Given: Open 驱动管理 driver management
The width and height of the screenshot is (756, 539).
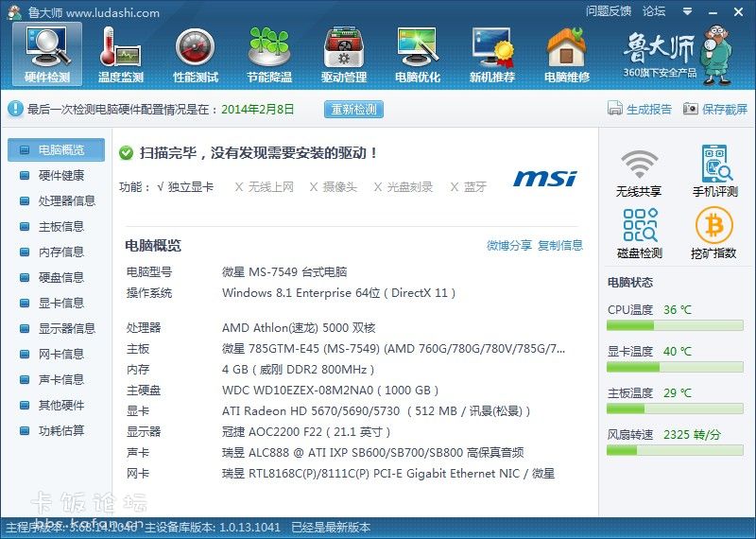Looking at the screenshot, I should [x=344, y=55].
